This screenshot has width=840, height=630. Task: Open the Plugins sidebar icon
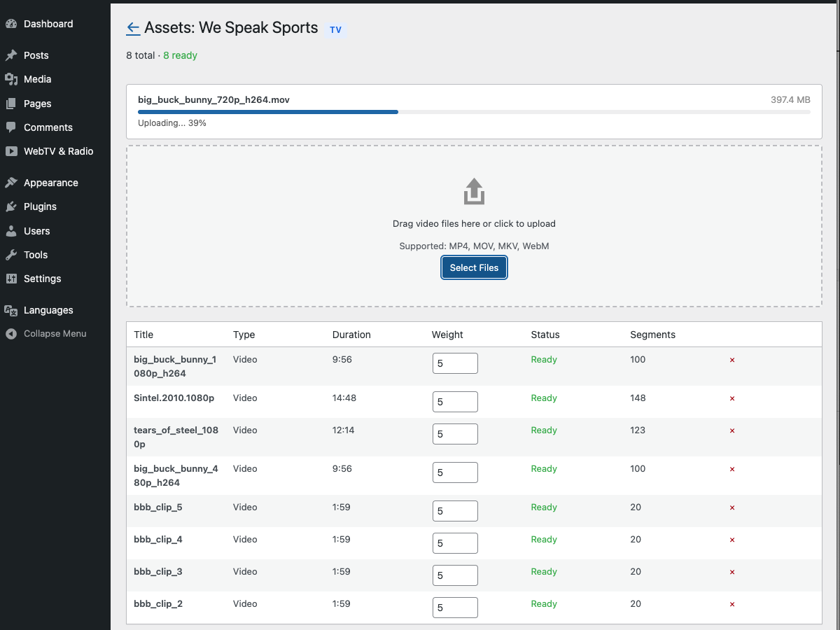pos(11,206)
